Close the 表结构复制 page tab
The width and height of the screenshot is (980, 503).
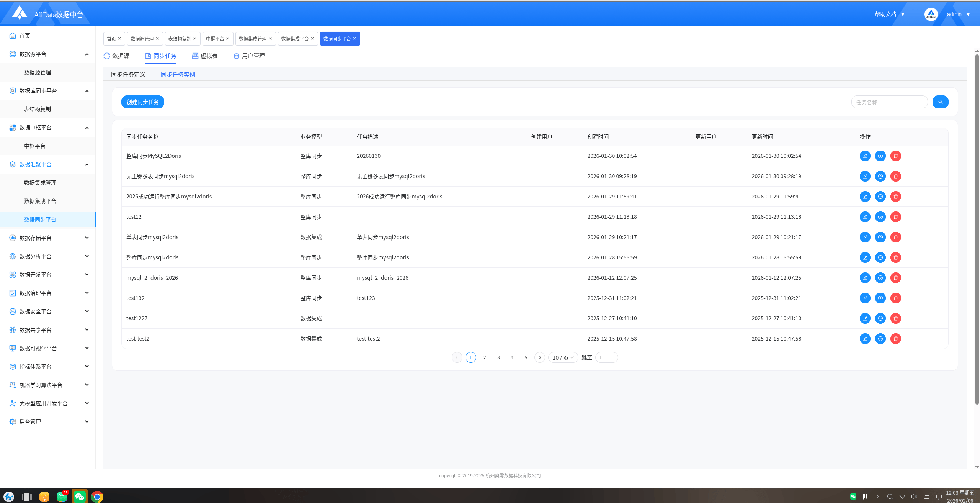(x=195, y=38)
